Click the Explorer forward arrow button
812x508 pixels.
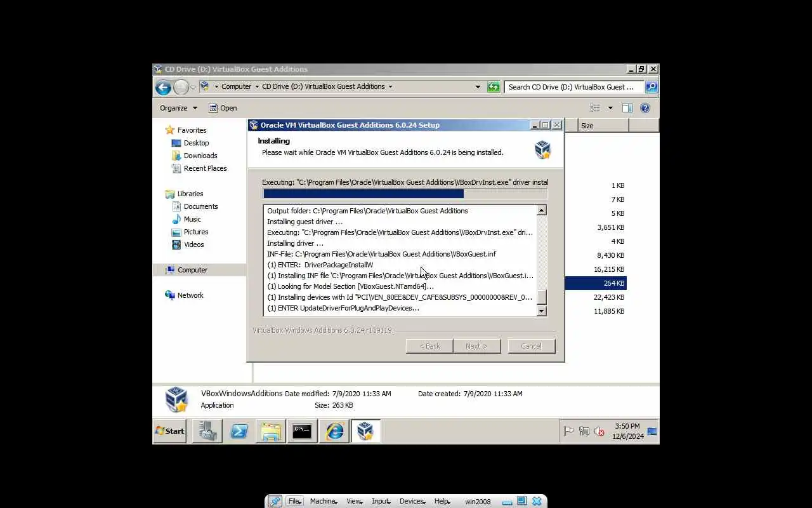point(181,87)
